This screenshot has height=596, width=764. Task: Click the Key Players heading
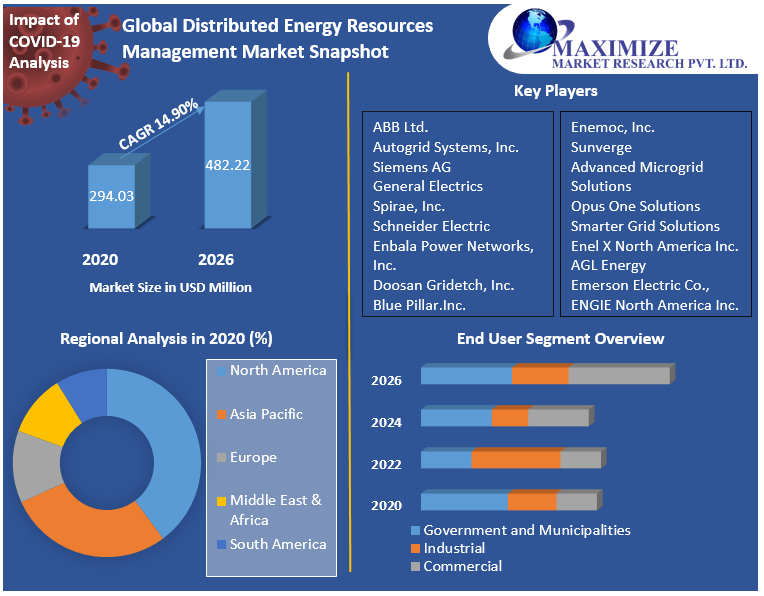click(555, 91)
